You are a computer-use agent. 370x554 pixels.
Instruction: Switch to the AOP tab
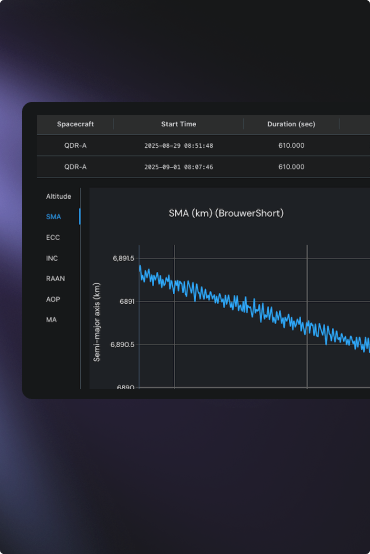tap(53, 299)
